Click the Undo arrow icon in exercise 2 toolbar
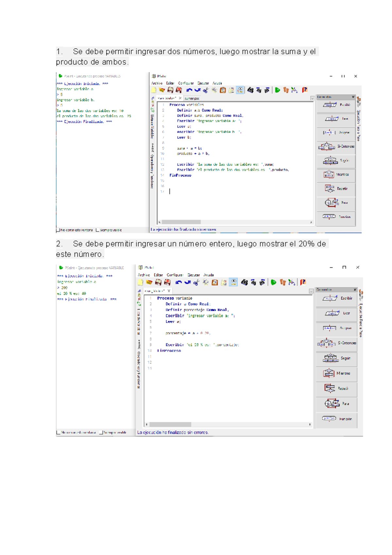 178,282
